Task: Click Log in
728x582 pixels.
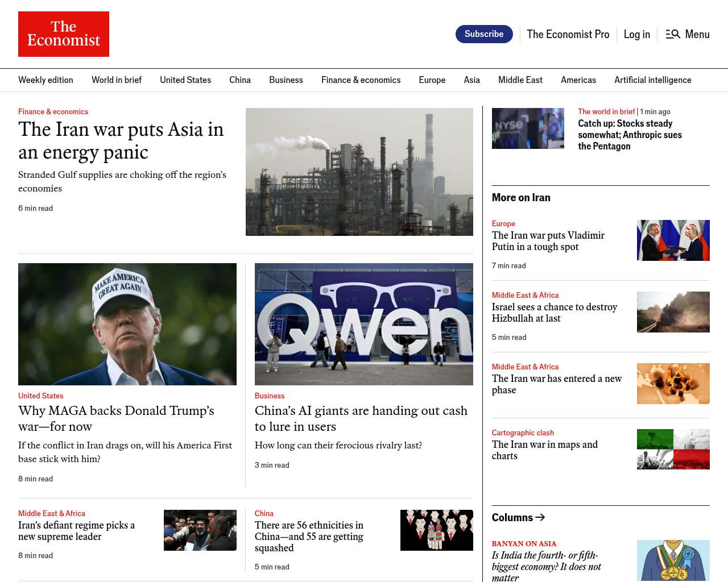Action: click(x=636, y=34)
